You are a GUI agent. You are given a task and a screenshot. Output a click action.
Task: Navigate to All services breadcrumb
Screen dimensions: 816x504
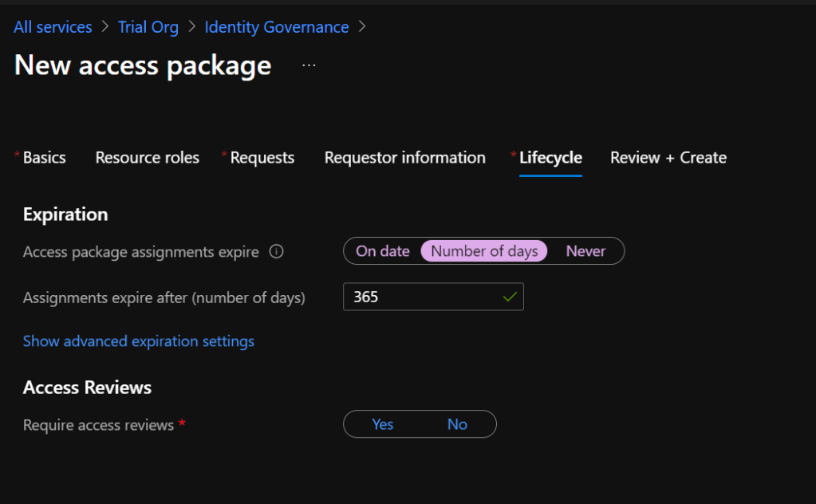point(53,27)
